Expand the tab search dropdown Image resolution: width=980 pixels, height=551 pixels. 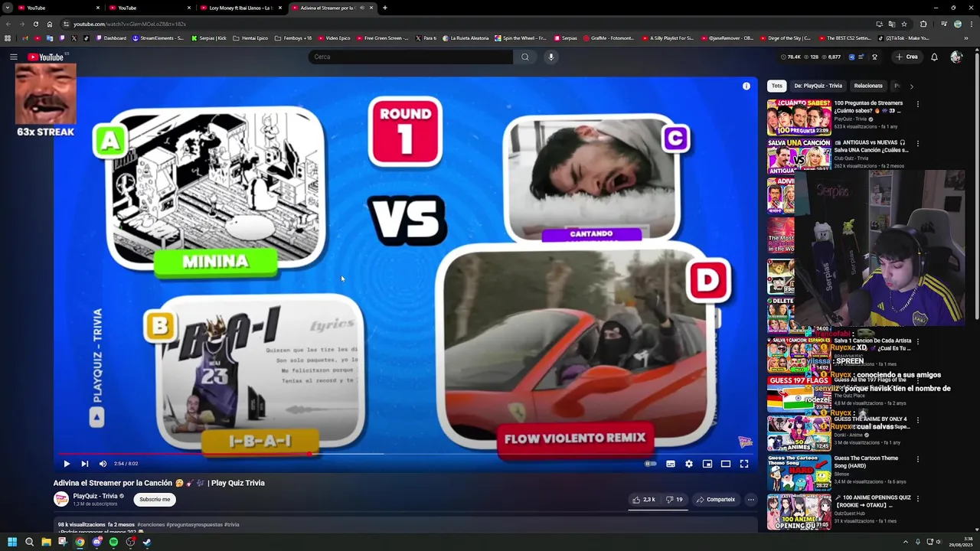(x=8, y=8)
